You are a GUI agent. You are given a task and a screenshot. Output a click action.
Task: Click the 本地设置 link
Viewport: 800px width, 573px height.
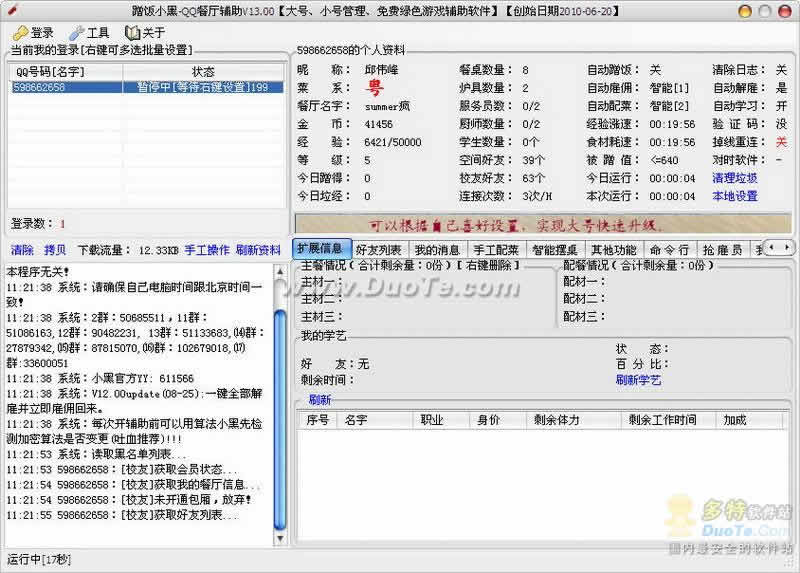(735, 196)
